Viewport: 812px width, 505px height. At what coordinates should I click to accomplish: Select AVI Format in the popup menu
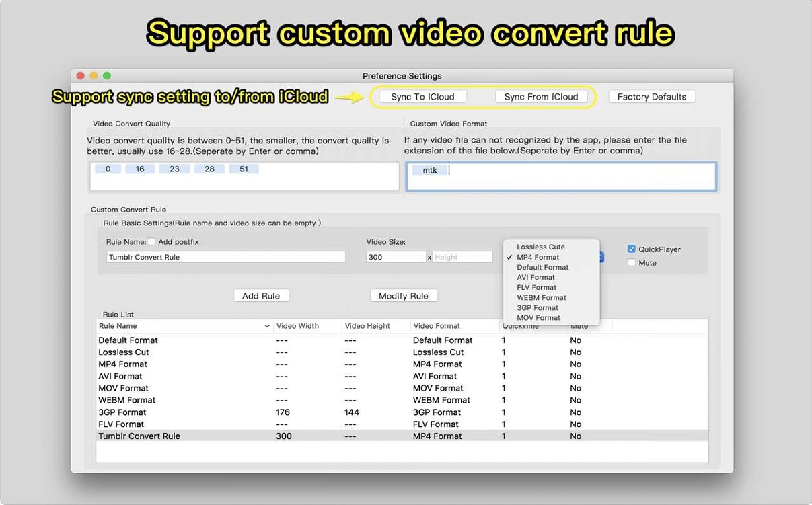click(536, 277)
